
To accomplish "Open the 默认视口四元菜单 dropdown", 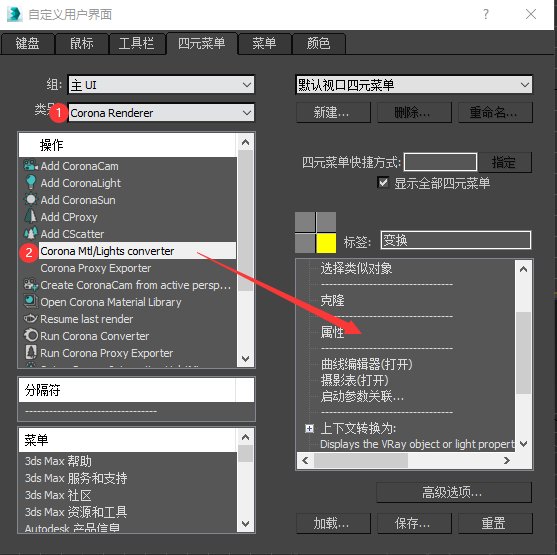I will (414, 85).
